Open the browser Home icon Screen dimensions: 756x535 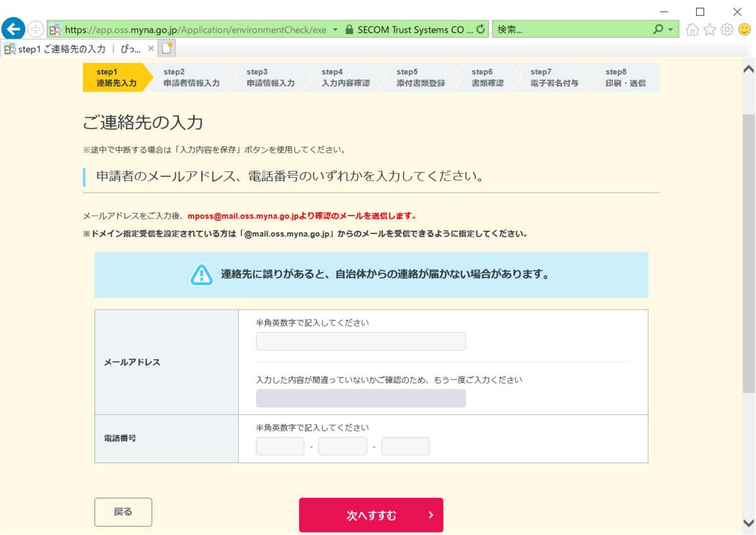692,30
